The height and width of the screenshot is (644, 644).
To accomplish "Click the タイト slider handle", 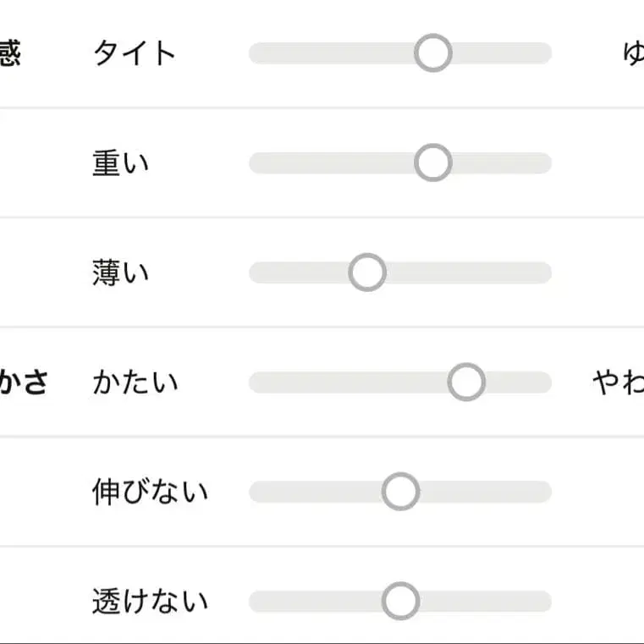I will (433, 53).
